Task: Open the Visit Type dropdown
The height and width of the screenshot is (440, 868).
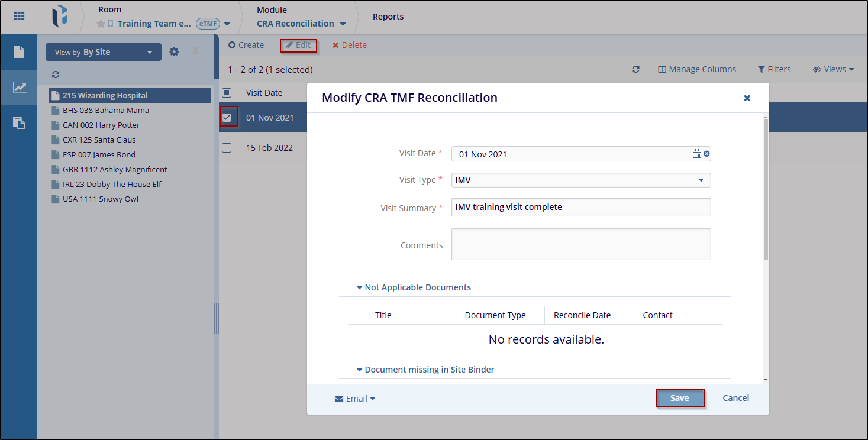Action: pyautogui.click(x=580, y=180)
